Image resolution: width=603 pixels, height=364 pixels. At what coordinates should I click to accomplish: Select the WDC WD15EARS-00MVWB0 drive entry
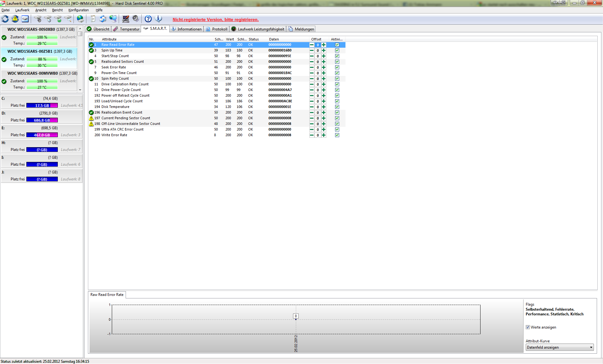click(x=33, y=73)
